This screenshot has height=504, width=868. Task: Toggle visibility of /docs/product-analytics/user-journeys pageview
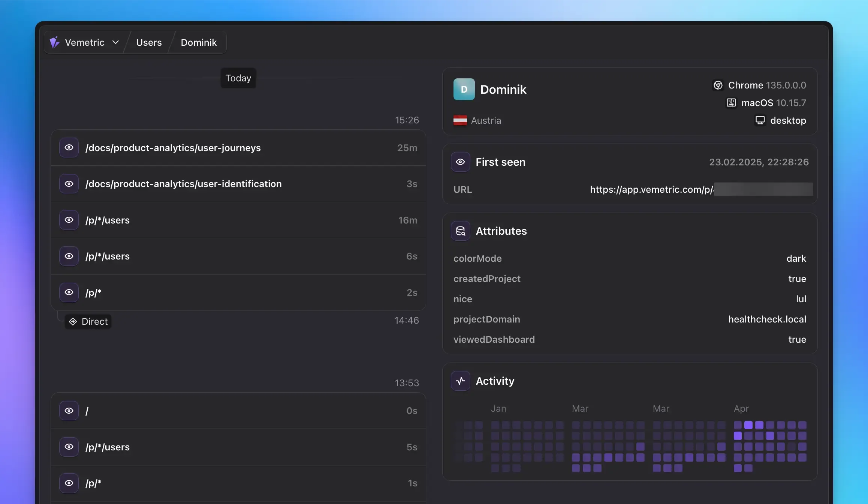69,147
